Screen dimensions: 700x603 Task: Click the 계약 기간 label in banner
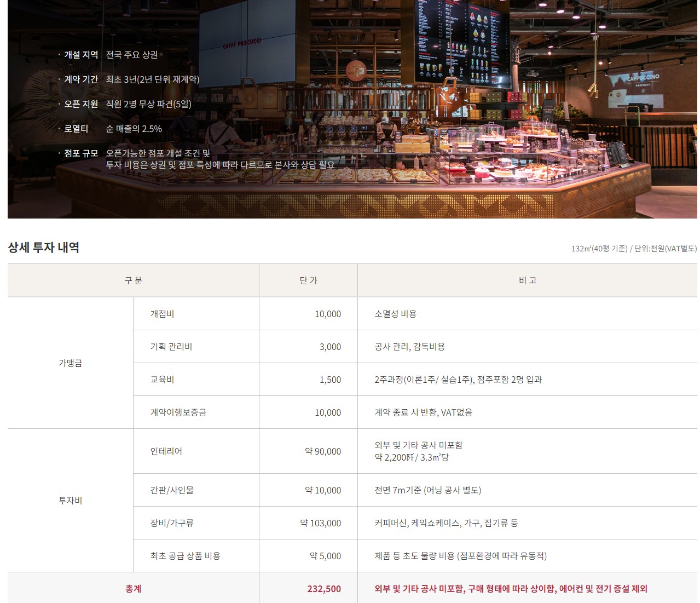coord(81,79)
